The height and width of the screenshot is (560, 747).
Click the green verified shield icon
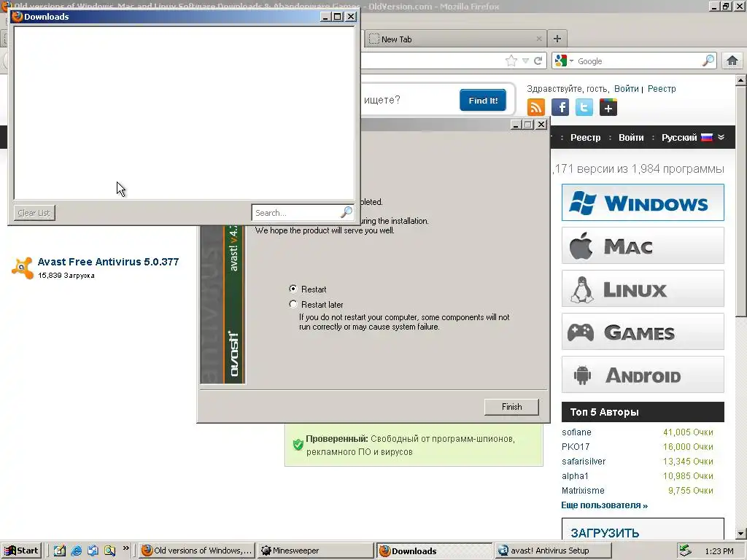coord(298,445)
